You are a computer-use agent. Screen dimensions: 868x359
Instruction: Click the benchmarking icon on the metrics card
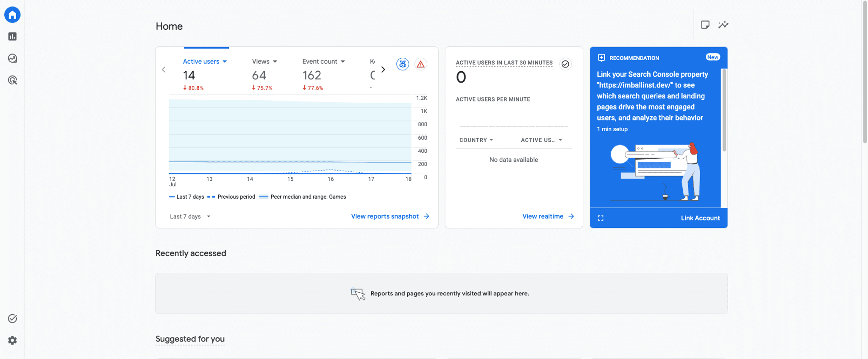[403, 64]
